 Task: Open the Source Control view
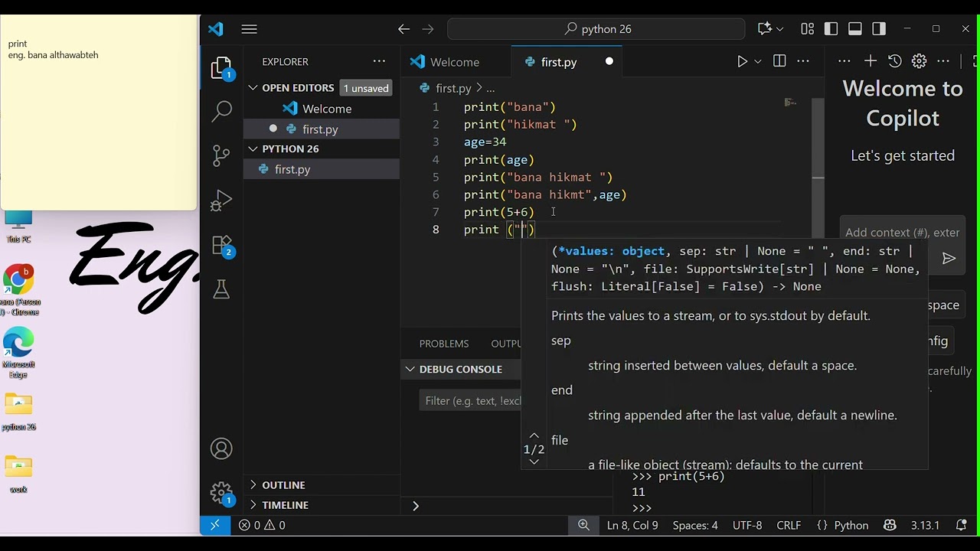click(221, 156)
